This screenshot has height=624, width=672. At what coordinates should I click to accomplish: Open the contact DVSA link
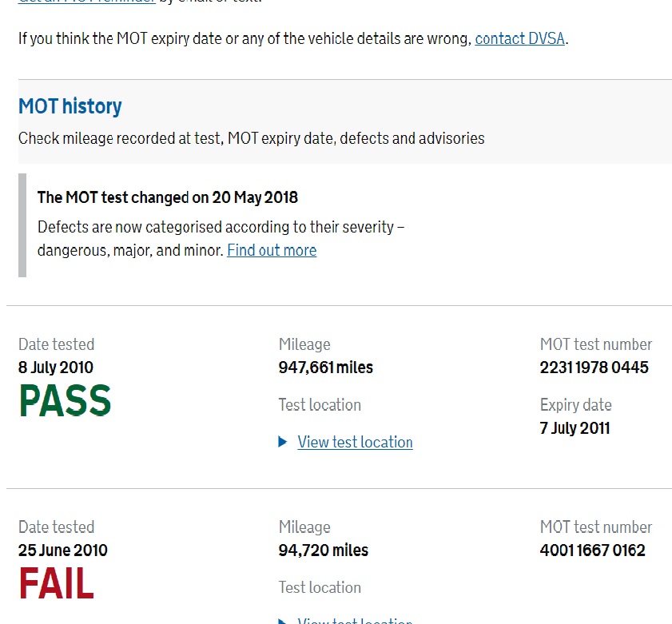[519, 38]
